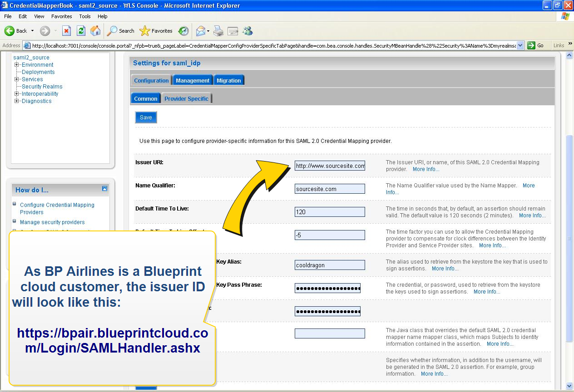Open the Tools menu
The width and height of the screenshot is (574, 392).
[85, 16]
